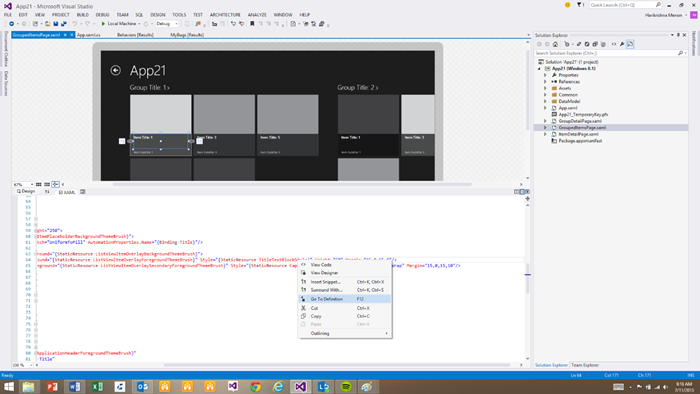Click Sync with Active Document icon

tap(579, 44)
